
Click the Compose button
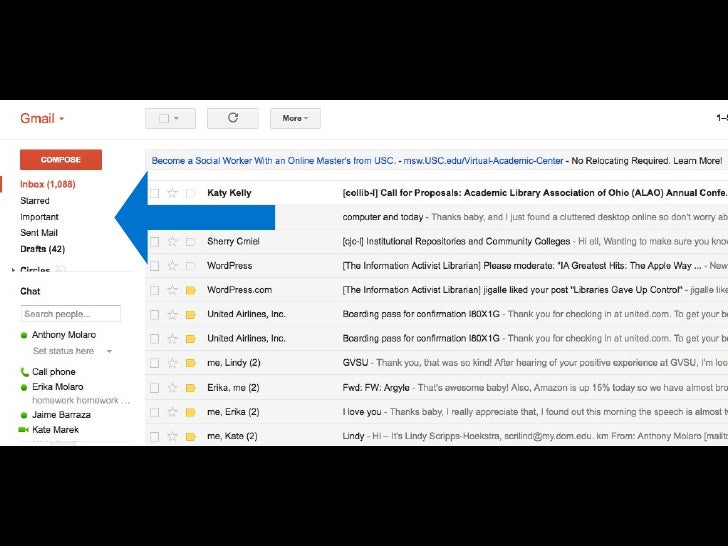61,159
